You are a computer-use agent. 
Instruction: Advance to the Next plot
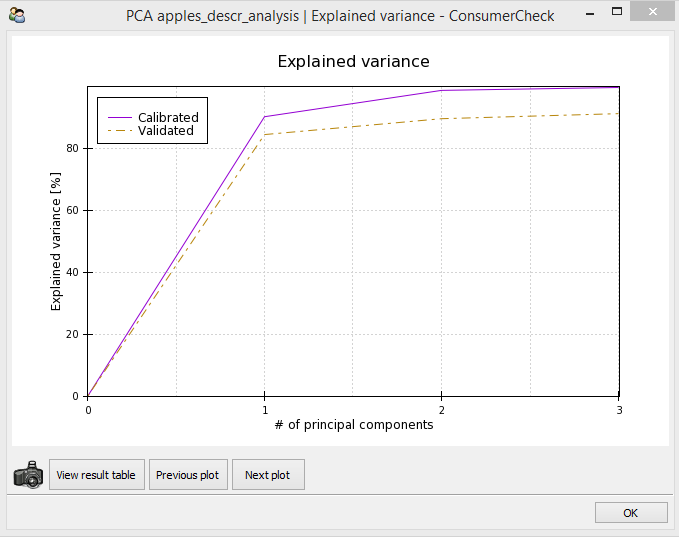(x=268, y=475)
